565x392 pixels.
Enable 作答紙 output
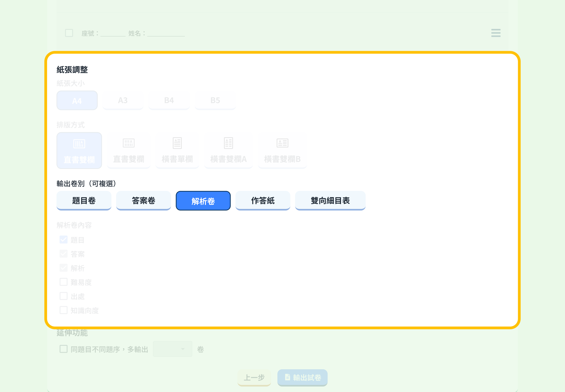tap(263, 201)
